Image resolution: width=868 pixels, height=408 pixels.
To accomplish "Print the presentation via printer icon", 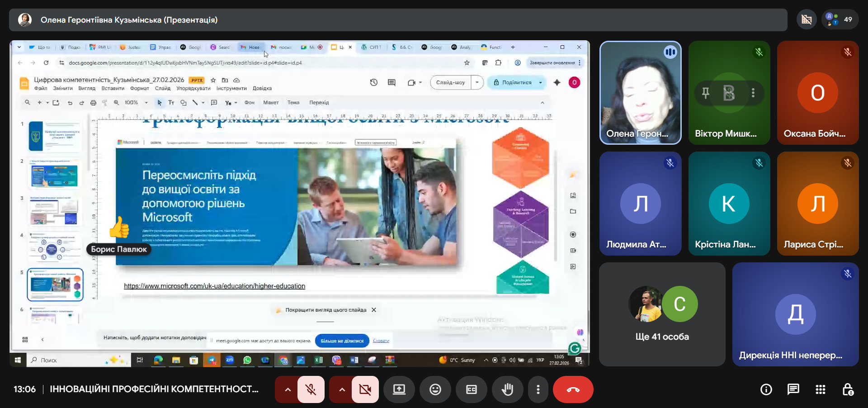I will click(x=94, y=103).
